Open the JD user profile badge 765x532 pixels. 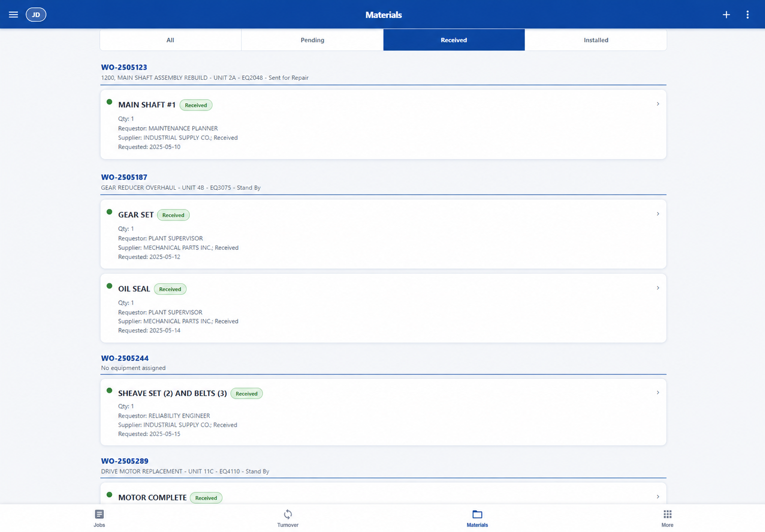(36, 15)
